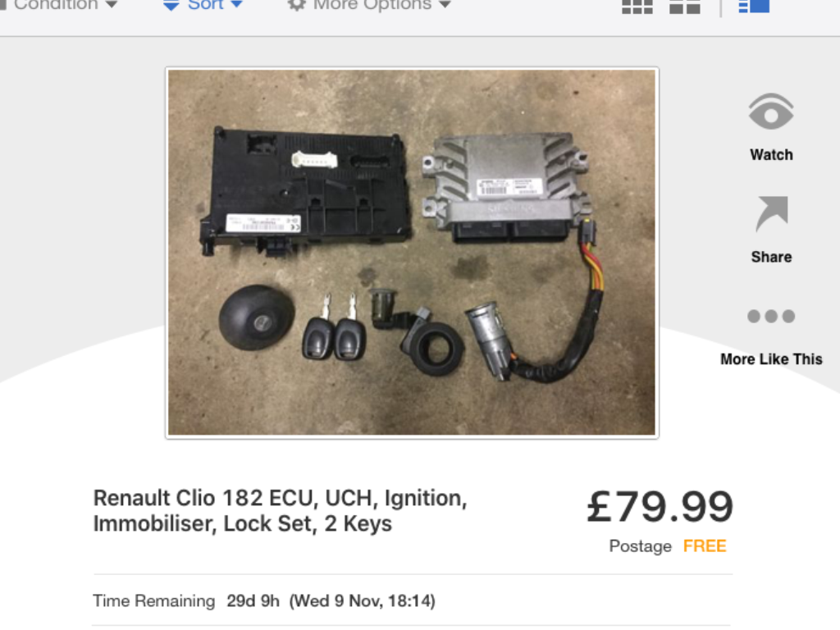
Task: Click the £79.99 price
Action: (x=660, y=507)
